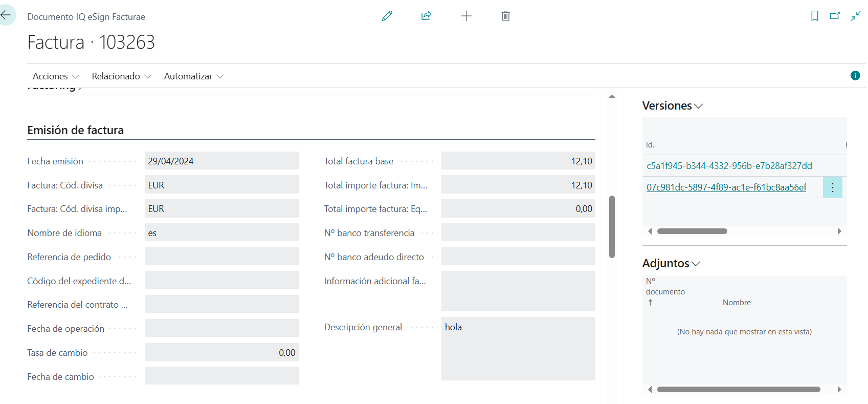This screenshot has height=404, width=868.
Task: Open the Relacionado menu
Action: [121, 76]
